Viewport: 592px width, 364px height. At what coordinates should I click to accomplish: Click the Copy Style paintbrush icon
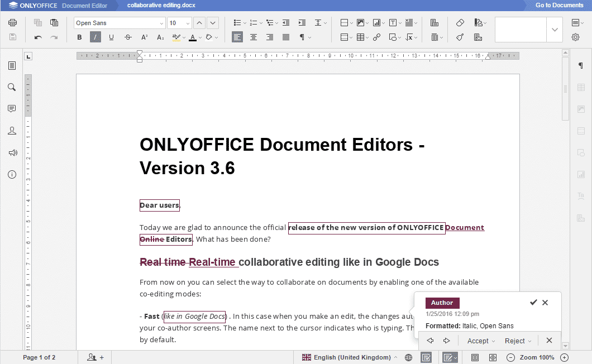459,37
